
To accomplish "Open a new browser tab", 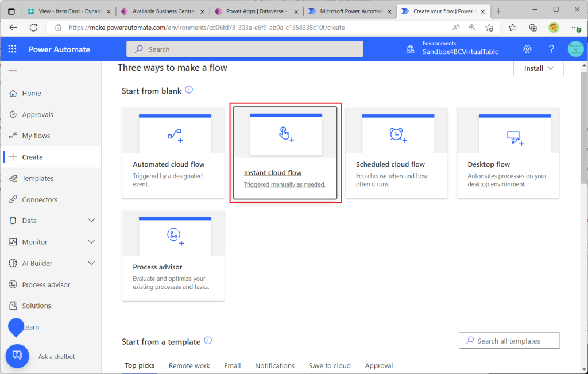I will [498, 11].
